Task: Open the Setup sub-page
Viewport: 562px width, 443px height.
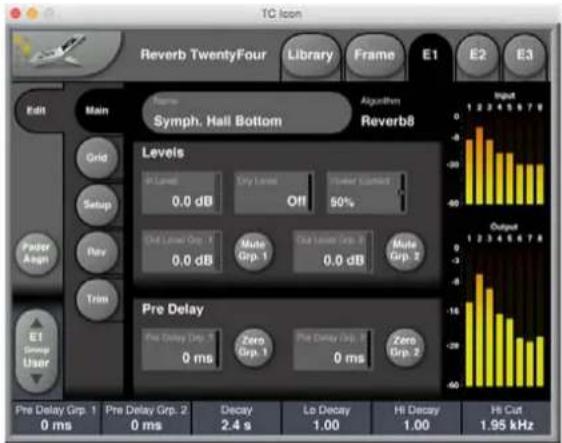Action: coord(97,205)
